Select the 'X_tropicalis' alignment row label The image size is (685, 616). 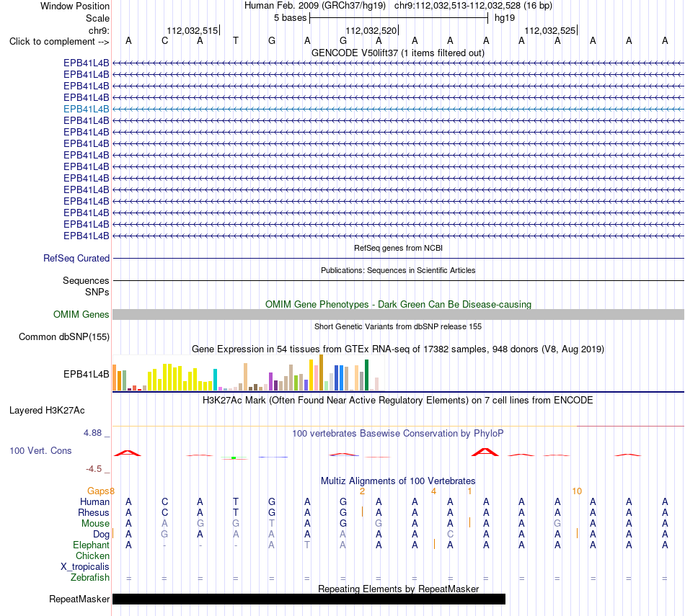(85, 567)
